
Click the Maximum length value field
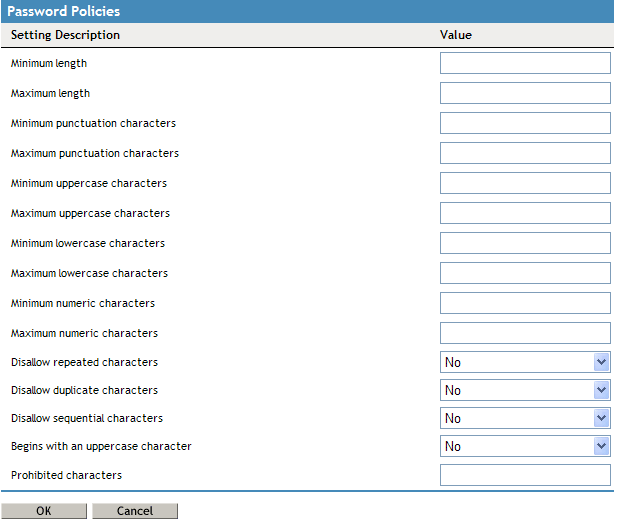(x=525, y=93)
